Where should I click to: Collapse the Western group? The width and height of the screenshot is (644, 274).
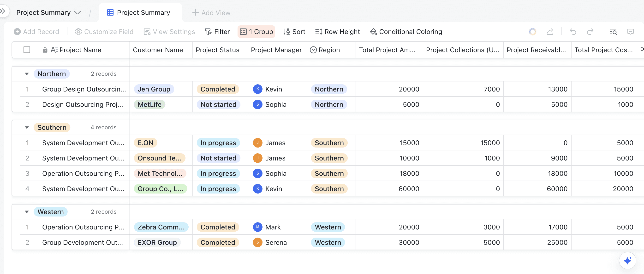click(x=27, y=212)
